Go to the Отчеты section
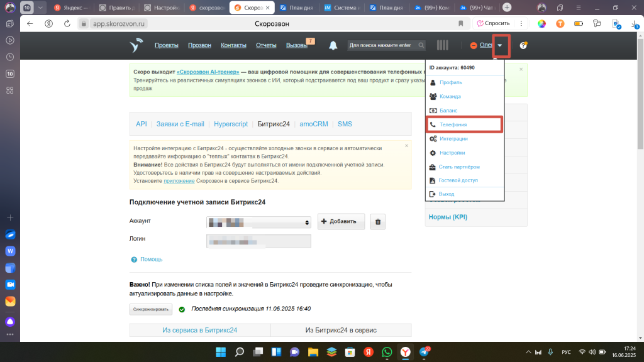 tap(266, 45)
